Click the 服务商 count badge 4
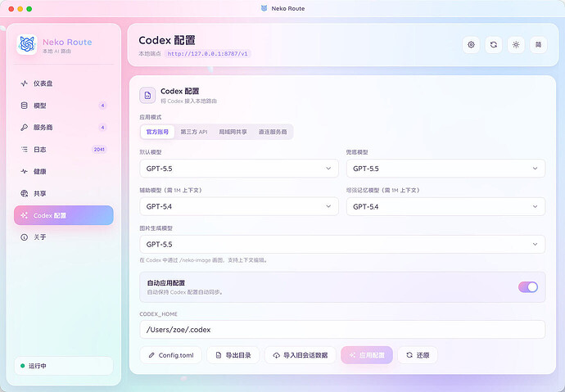This screenshot has width=565, height=392. tap(102, 128)
